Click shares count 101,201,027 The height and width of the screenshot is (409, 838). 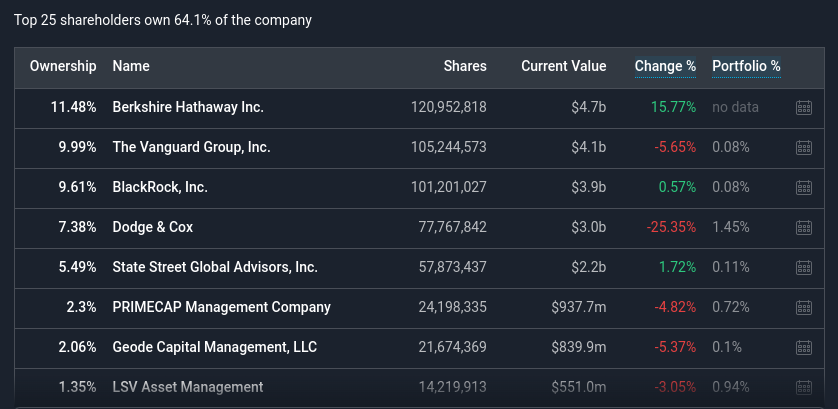449,188
